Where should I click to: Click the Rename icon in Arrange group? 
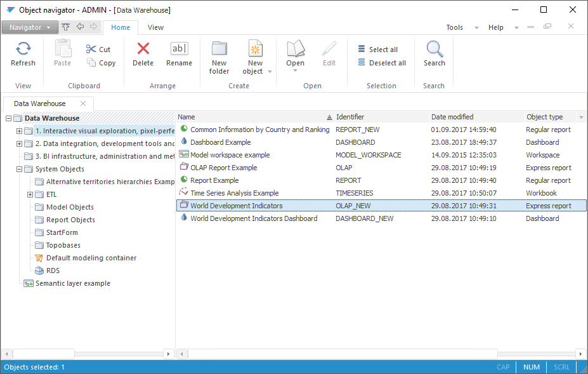coord(179,50)
